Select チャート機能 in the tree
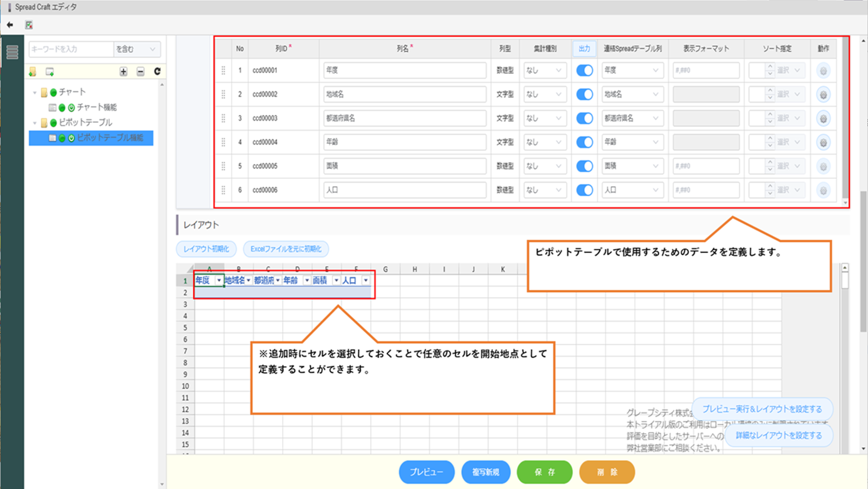868x489 pixels. pos(96,107)
